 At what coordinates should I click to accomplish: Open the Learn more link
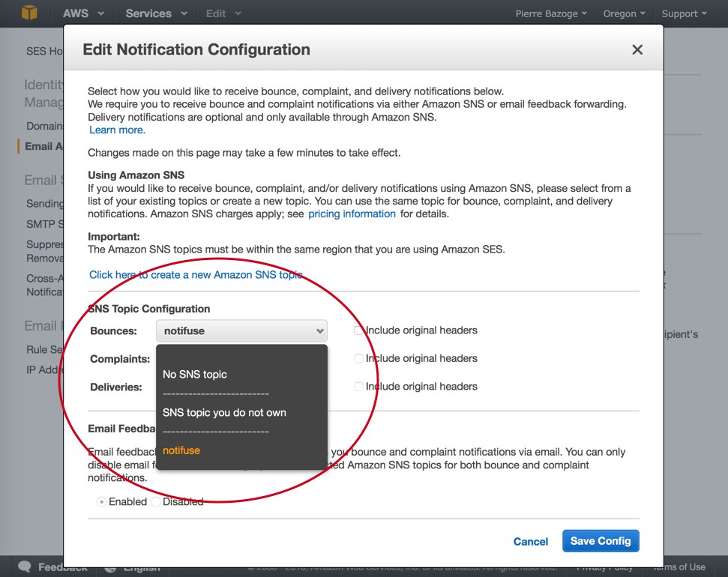click(x=117, y=130)
